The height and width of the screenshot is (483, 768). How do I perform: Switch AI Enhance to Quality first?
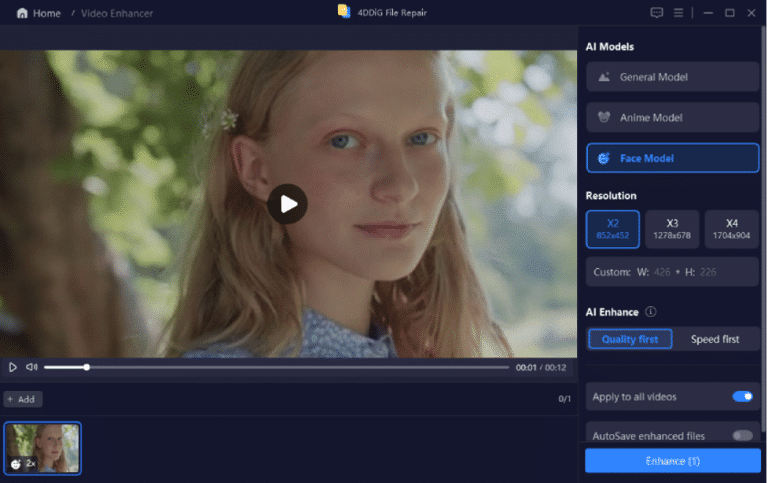(x=630, y=339)
